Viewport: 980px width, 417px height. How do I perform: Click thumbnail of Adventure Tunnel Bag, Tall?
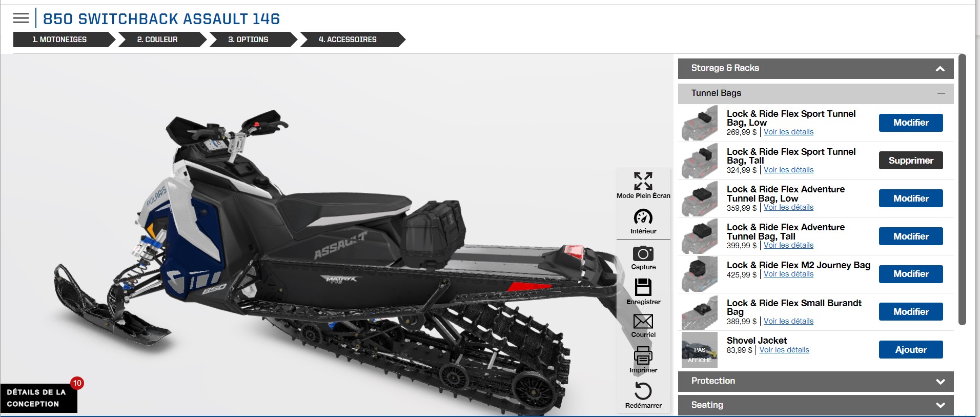(700, 236)
